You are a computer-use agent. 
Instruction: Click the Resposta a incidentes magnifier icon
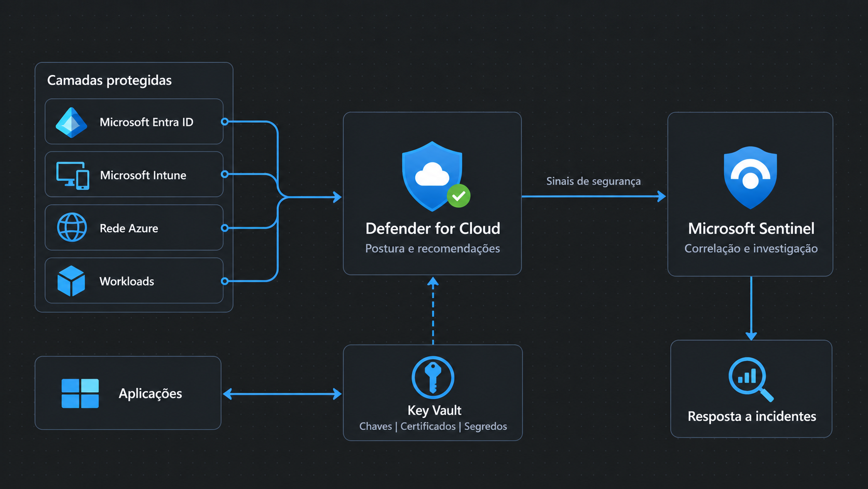point(751,379)
